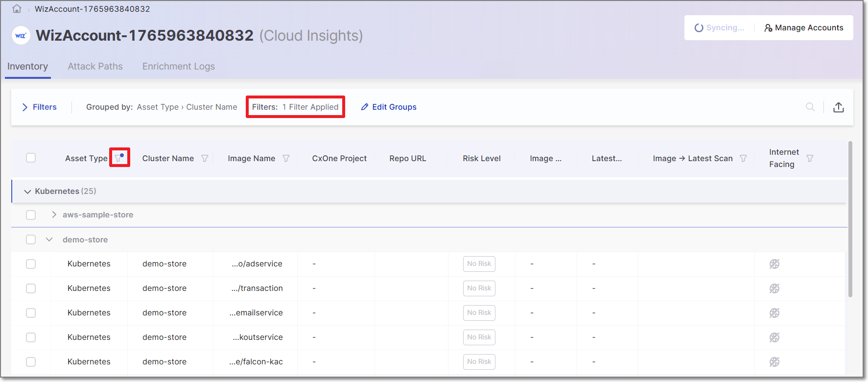
Task: Collapse the Kubernetes (25) group
Action: point(27,191)
